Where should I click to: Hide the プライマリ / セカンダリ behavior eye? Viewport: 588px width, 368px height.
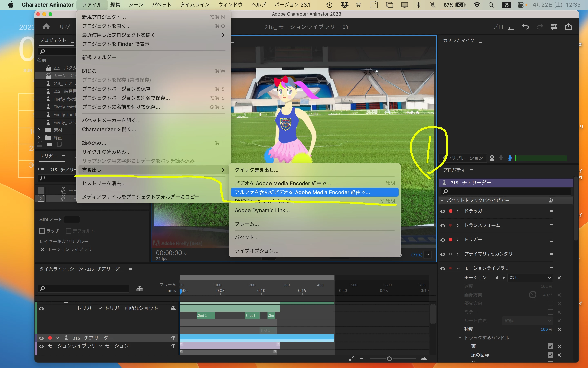[x=443, y=254]
